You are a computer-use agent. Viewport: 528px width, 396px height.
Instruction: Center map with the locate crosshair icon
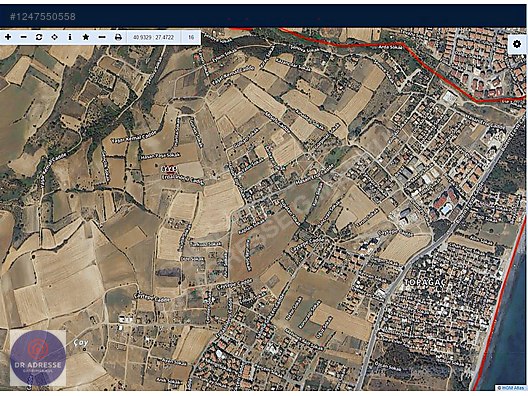pyautogui.click(x=55, y=37)
